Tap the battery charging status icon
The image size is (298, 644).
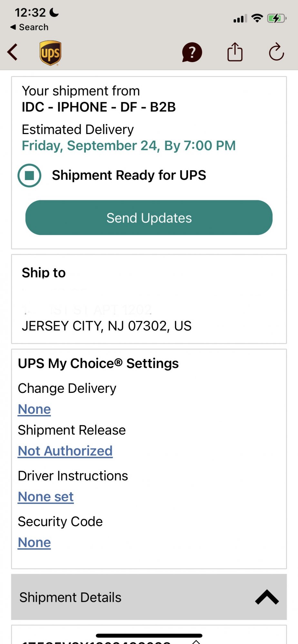tap(276, 18)
